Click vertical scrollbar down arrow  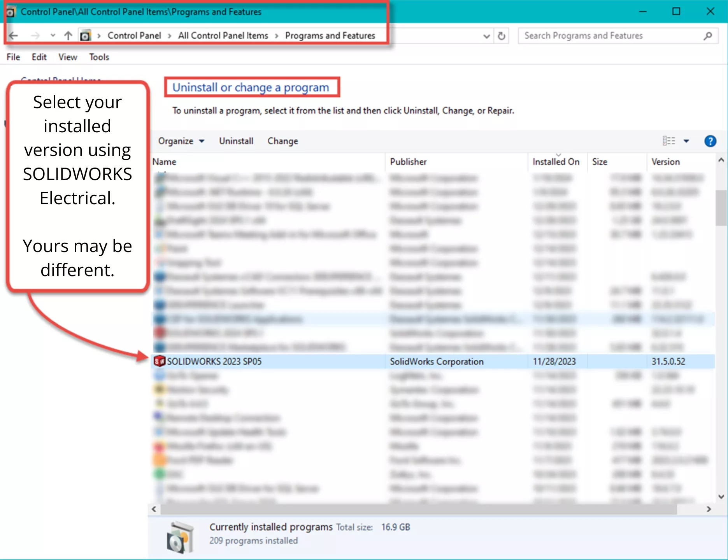721,497
